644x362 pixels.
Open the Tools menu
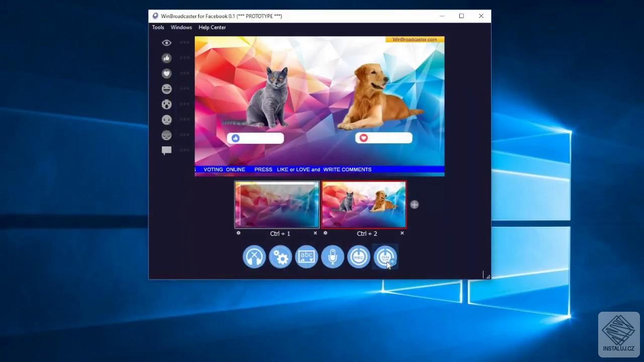(x=158, y=27)
